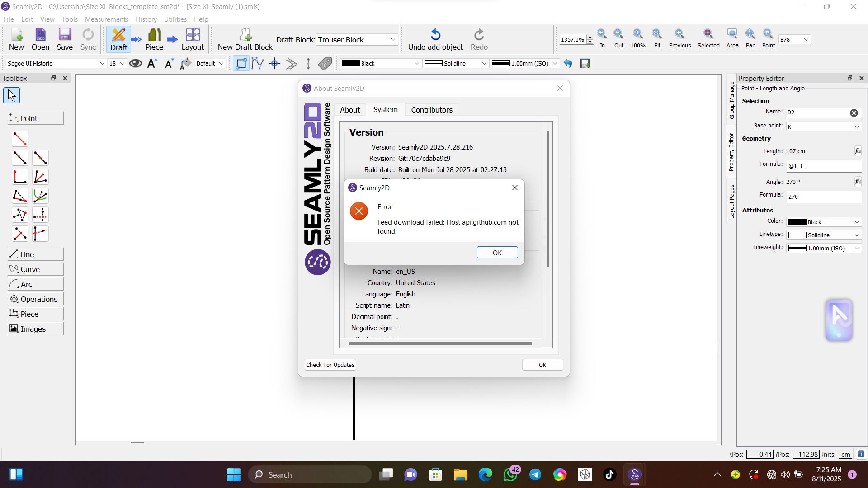Image resolution: width=868 pixels, height=488 pixels.
Task: Toggle labels tag icon
Action: 325,63
